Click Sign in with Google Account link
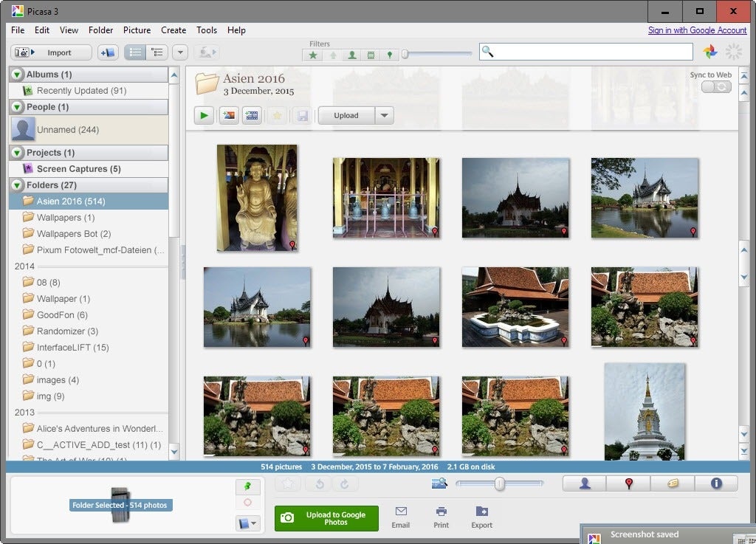This screenshot has height=544, width=756. 697,30
